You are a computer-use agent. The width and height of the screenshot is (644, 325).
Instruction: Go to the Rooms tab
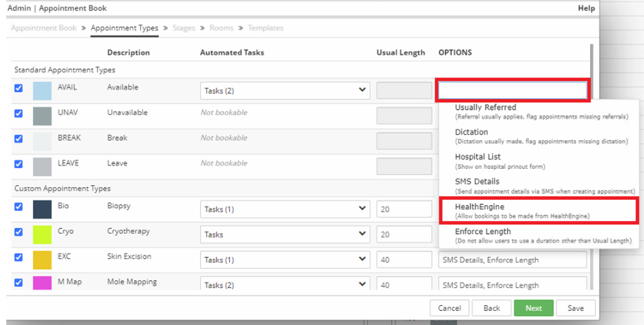pyautogui.click(x=221, y=28)
